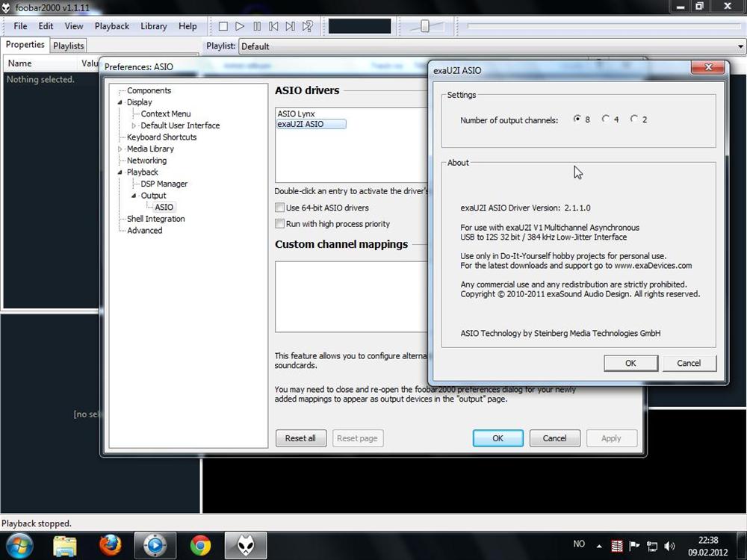Select exaU2I ASIO driver in the list

point(311,124)
